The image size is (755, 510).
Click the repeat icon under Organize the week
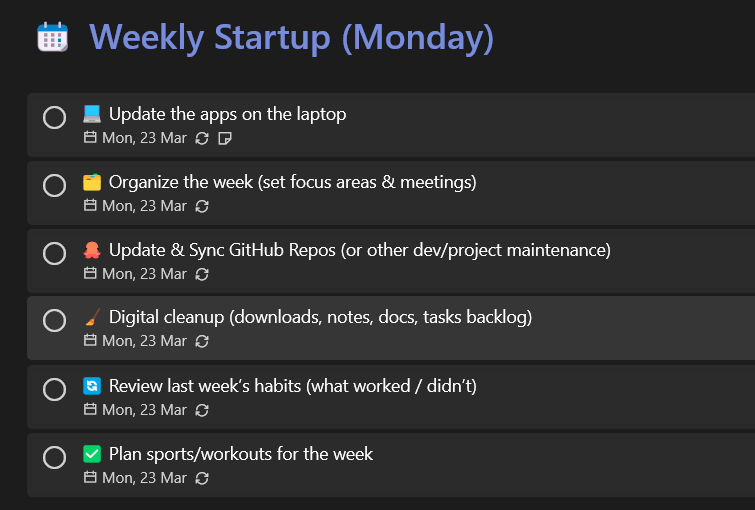point(202,207)
